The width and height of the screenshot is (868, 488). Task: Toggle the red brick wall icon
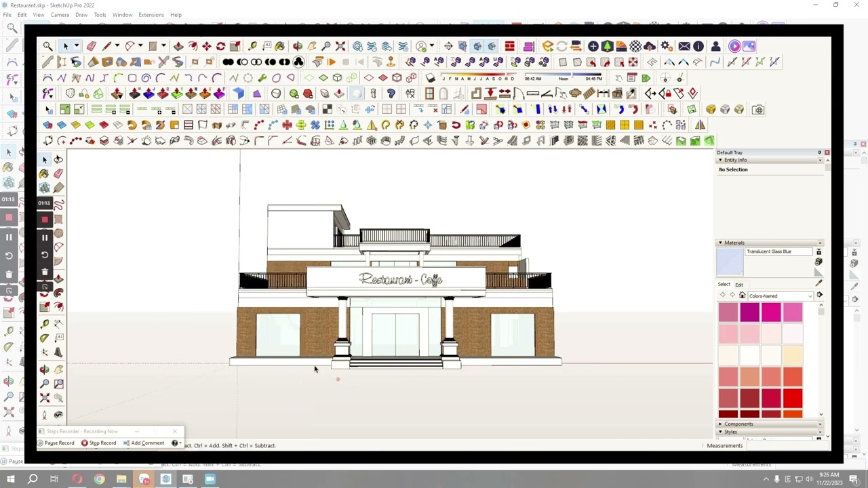[509, 46]
